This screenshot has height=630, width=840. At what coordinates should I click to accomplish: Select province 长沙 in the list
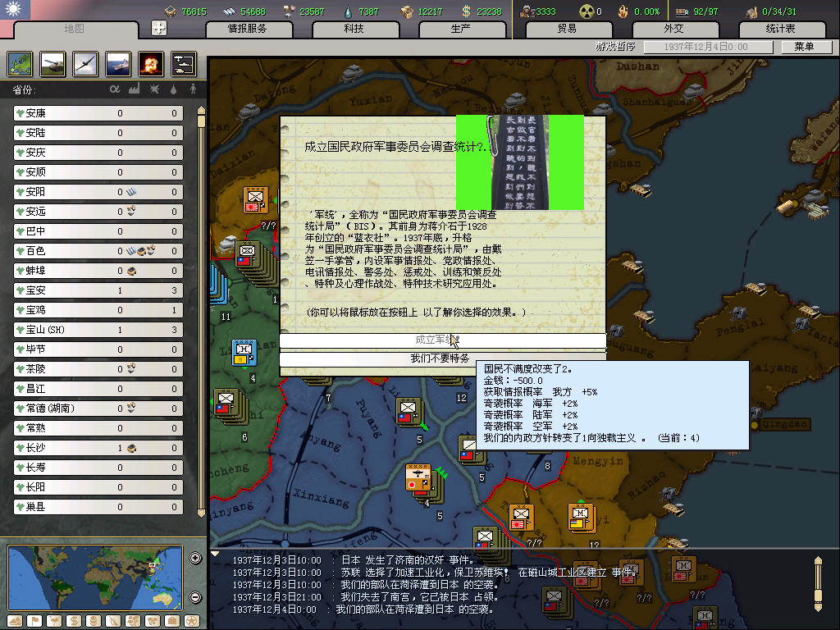98,448
